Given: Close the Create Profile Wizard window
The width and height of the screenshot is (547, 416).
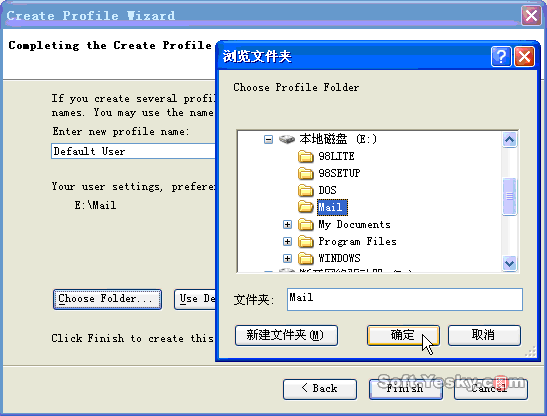Looking at the screenshot, I should point(531,16).
